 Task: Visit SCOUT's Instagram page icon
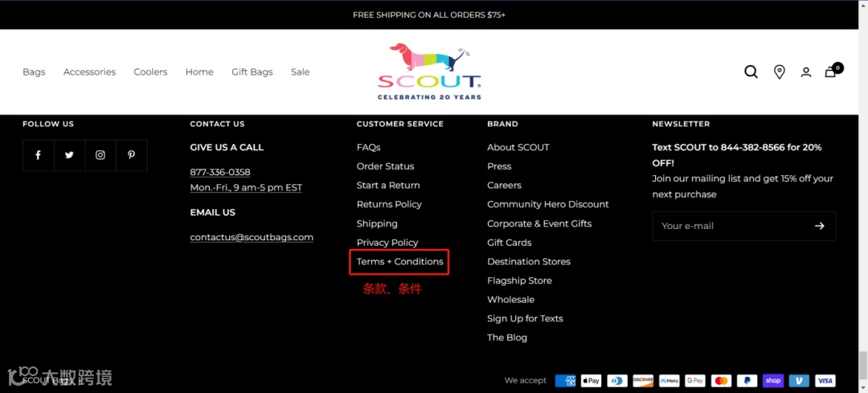pos(100,155)
